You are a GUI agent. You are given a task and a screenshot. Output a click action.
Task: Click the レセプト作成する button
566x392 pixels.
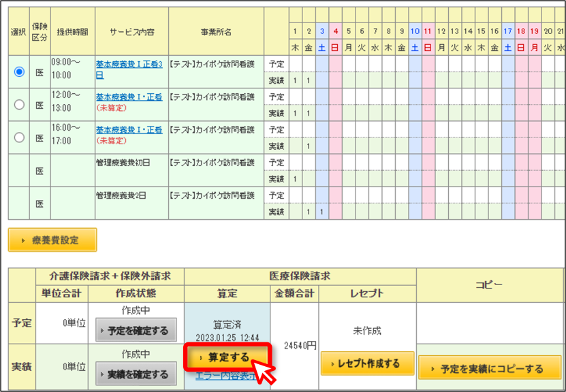coord(367,363)
